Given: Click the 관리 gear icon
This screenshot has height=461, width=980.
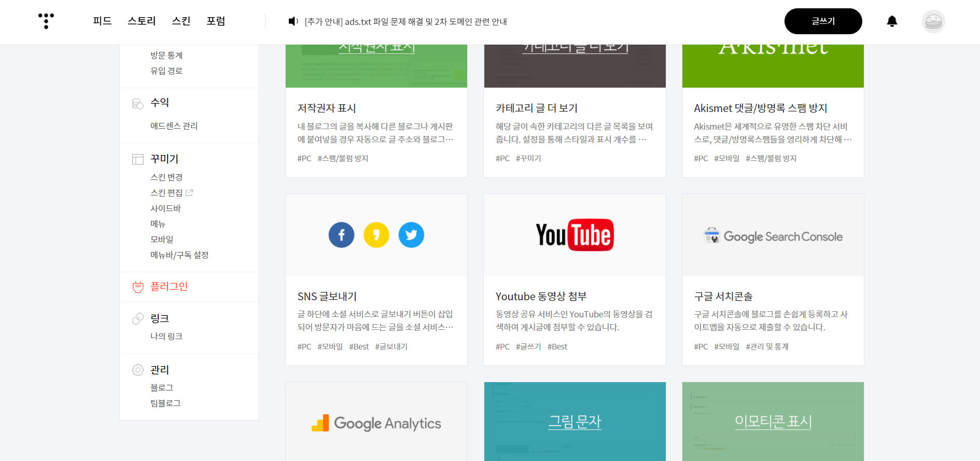Looking at the screenshot, I should pos(138,370).
